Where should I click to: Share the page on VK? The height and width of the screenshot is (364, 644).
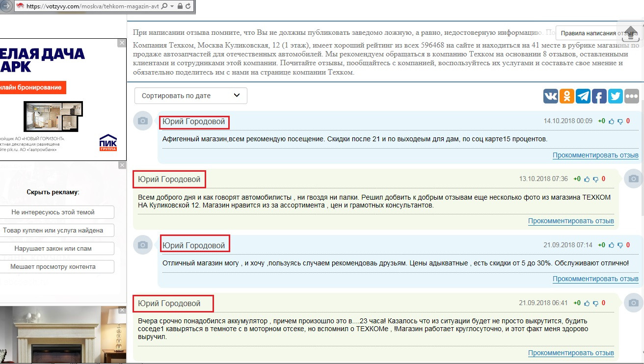click(x=551, y=96)
